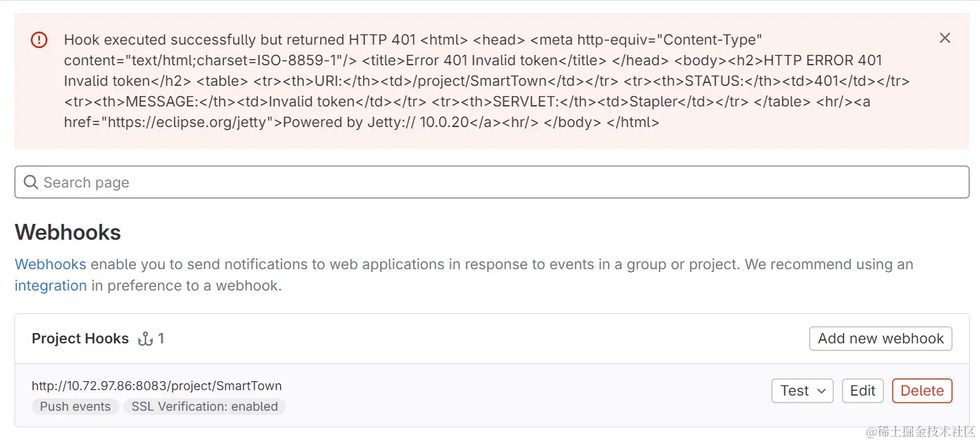Click the magnifier icon in search box
Image resolution: width=980 pixels, height=443 pixels.
pyautogui.click(x=31, y=183)
